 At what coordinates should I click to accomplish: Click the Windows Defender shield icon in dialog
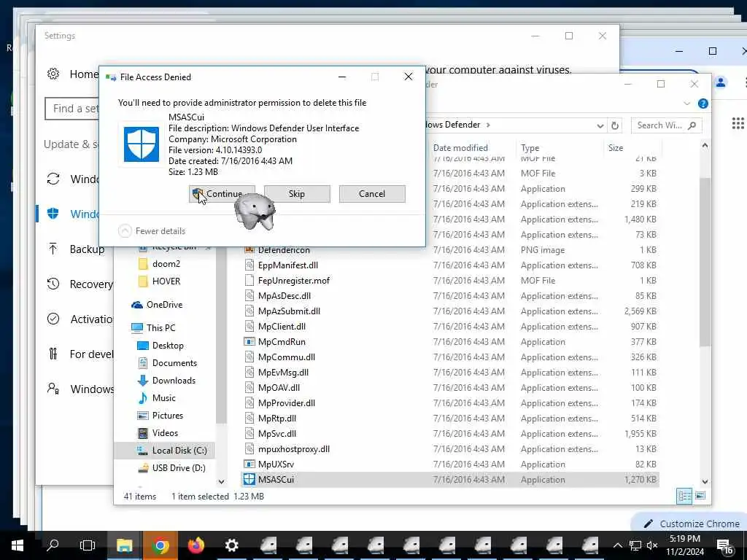click(x=142, y=144)
